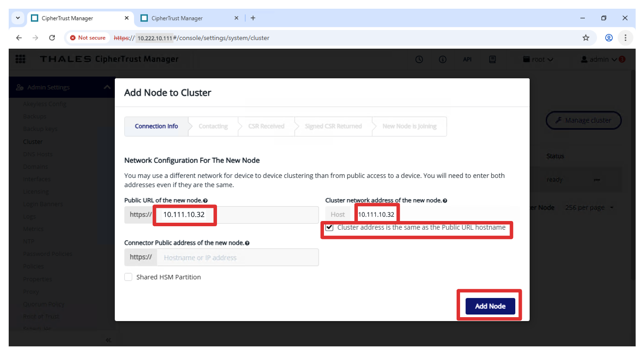Bookmark this page with star icon
This screenshot has height=355, width=644.
point(586,38)
